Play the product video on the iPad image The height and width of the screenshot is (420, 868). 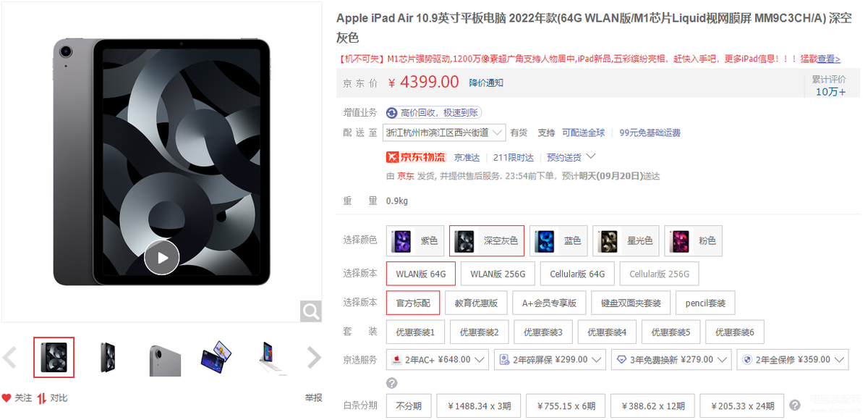(x=161, y=257)
